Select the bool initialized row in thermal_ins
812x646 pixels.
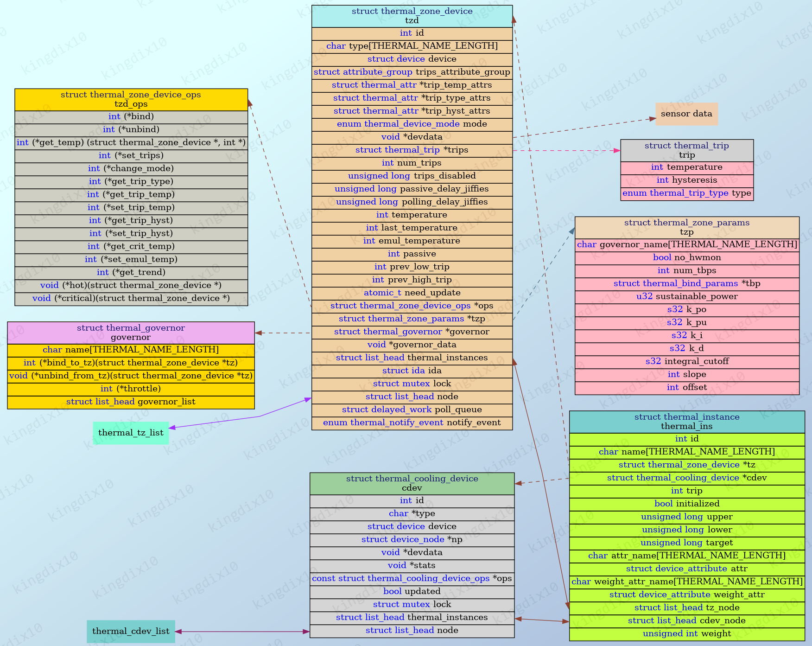(x=687, y=504)
